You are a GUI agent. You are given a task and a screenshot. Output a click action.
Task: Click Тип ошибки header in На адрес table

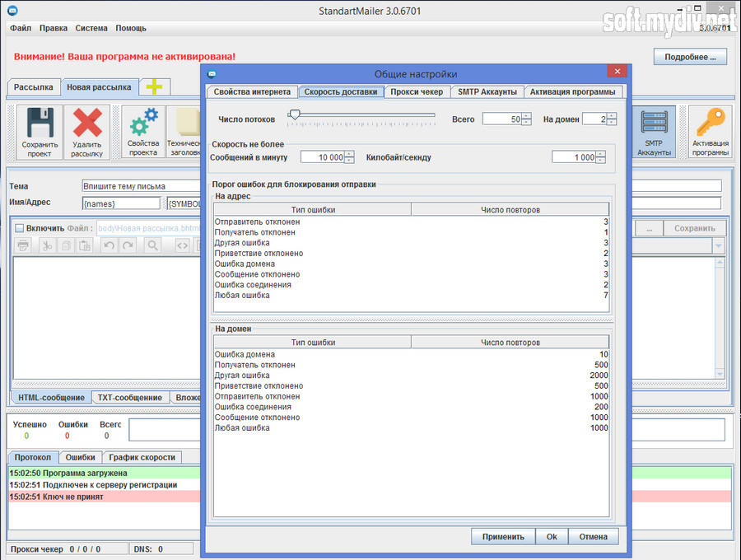tap(313, 210)
